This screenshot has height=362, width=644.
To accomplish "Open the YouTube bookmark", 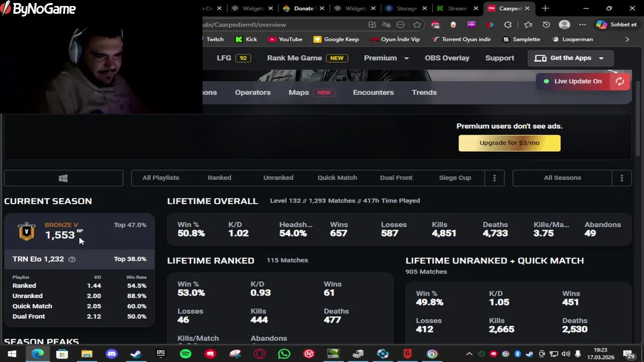I will pos(285,39).
